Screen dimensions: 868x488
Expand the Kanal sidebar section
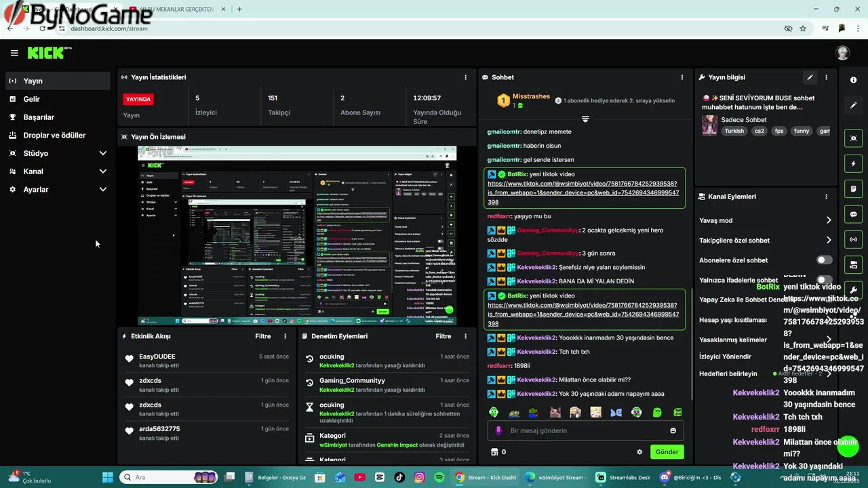(58, 171)
